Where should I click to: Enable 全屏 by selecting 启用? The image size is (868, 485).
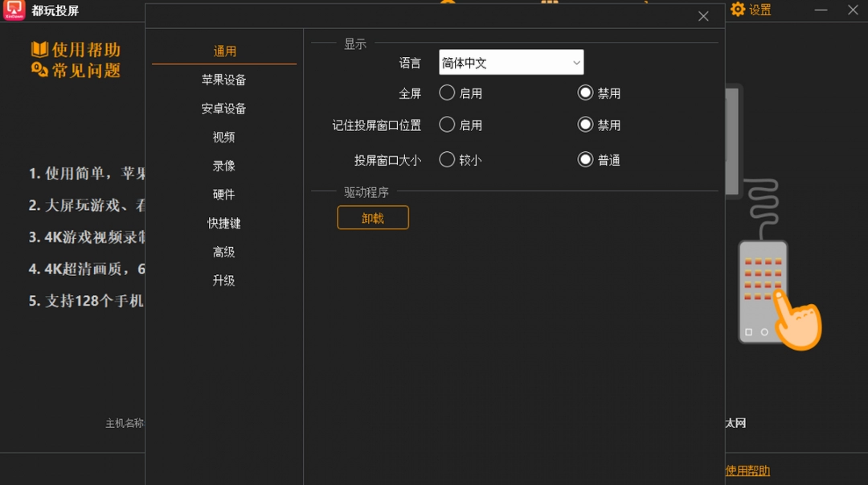click(447, 92)
